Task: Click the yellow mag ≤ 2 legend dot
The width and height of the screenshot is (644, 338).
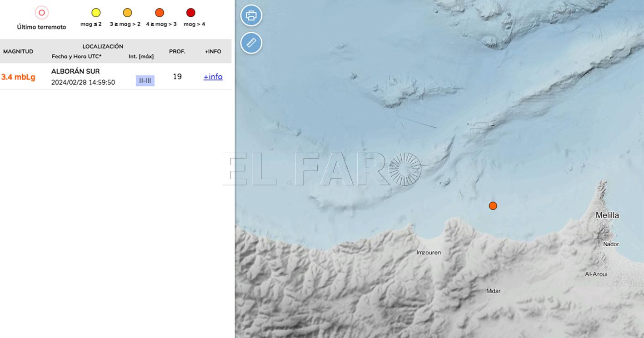Action: tap(96, 13)
